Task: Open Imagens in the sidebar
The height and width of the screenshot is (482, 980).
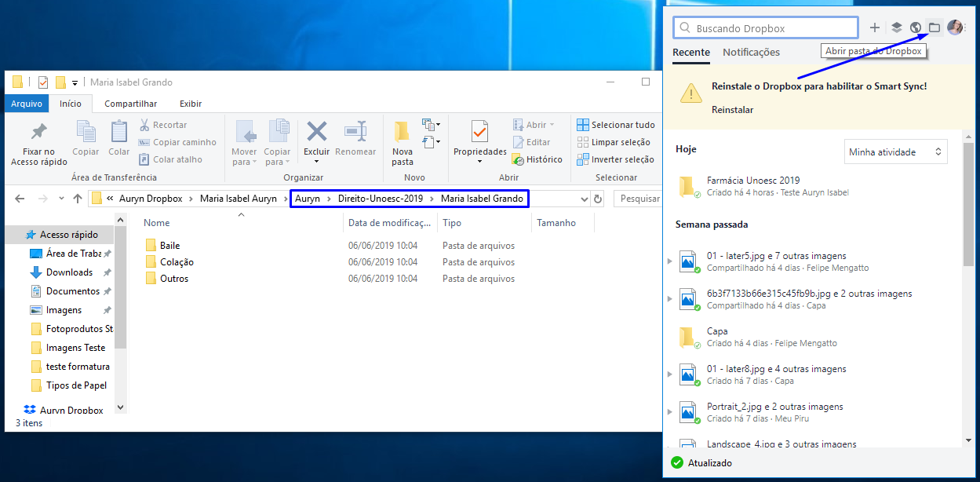Action: [x=64, y=310]
